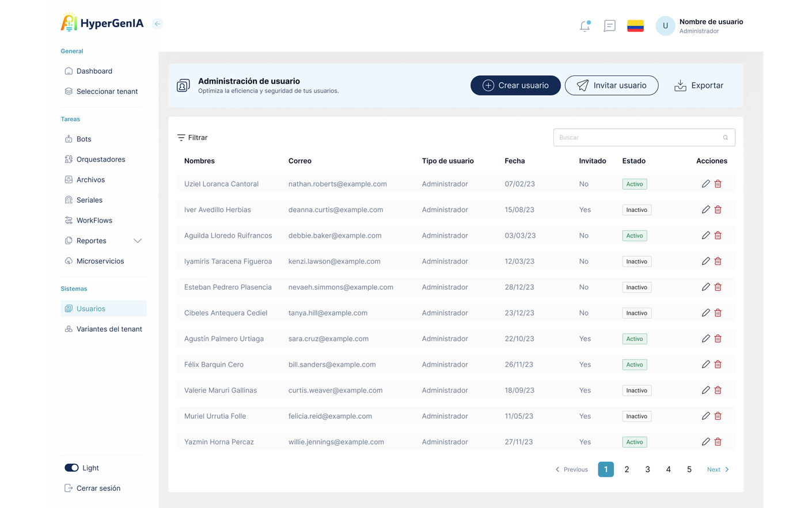Open the chat messages icon

609,26
